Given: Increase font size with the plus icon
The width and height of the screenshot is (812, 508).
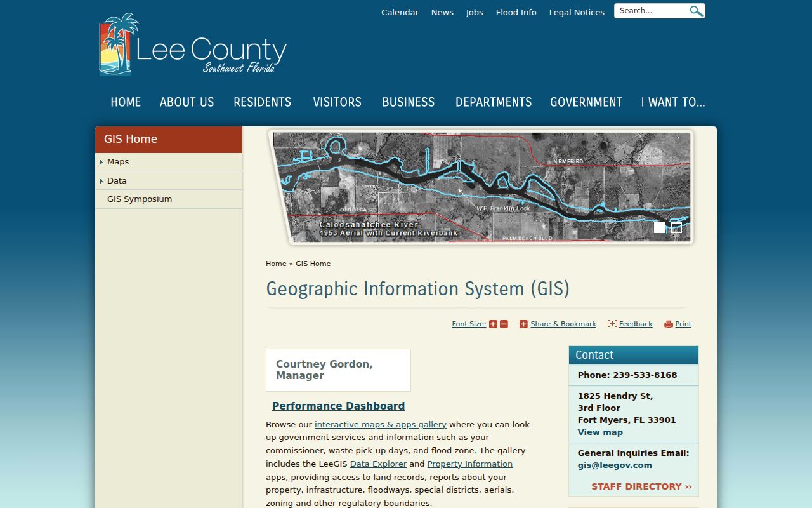Looking at the screenshot, I should click(493, 324).
